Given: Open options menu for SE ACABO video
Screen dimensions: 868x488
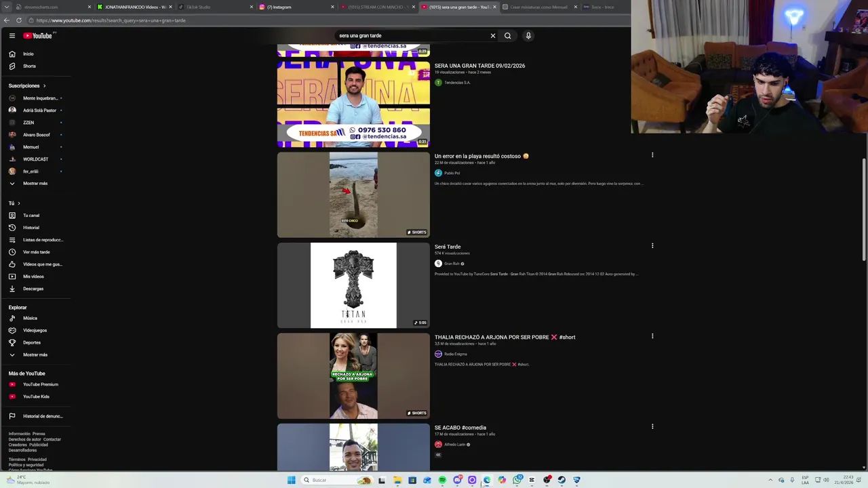Looking at the screenshot, I should pyautogui.click(x=652, y=426).
